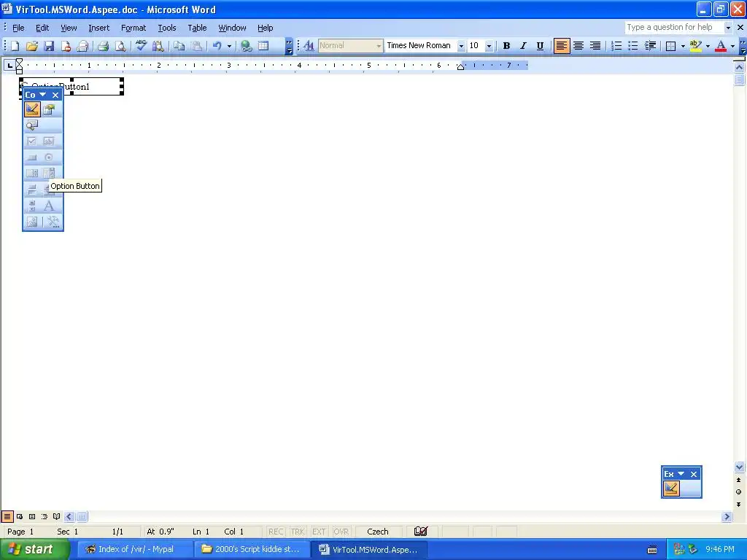Screen dimensions: 747x560
Task: Expand the Font Color dropdown arrow
Action: tap(732, 46)
